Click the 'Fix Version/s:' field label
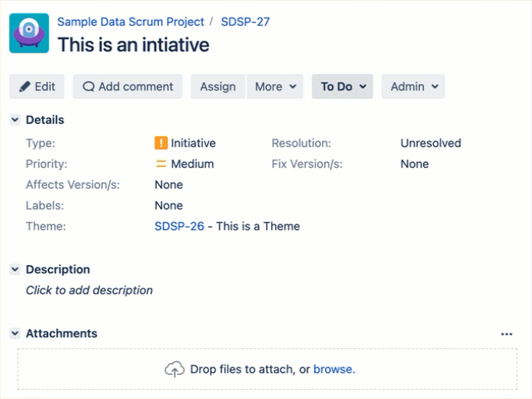Viewport: 532px width, 399px height. coord(307,164)
